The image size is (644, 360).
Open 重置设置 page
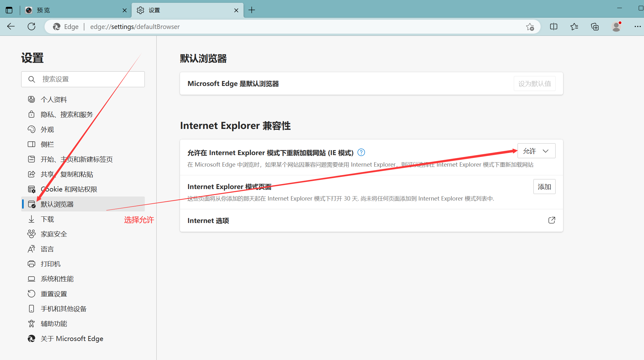click(x=83, y=294)
